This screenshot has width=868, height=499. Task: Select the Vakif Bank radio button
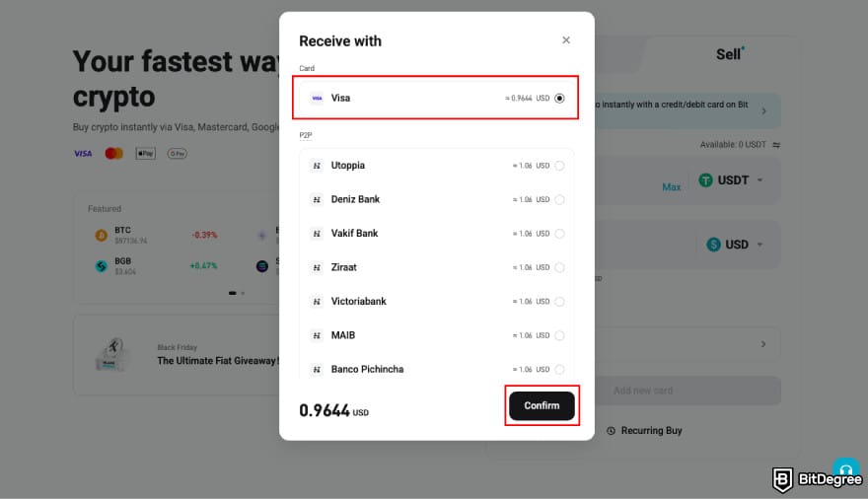(x=559, y=234)
